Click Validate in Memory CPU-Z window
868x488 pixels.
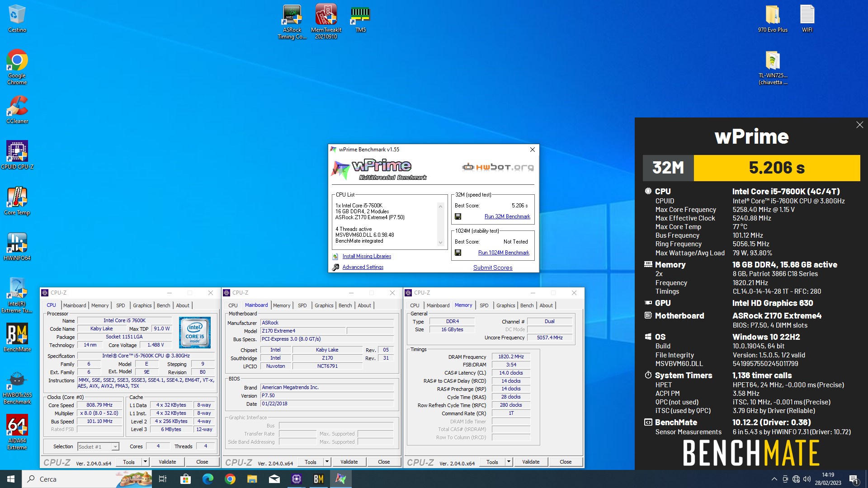coord(531,462)
